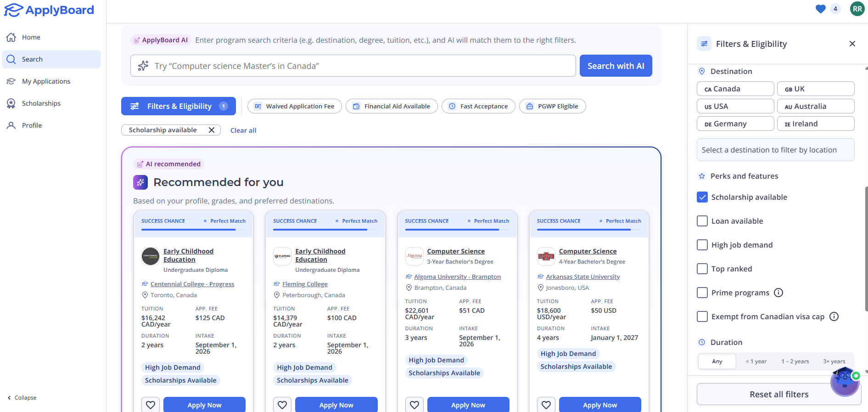
Task: Open the Algoma University - Brampton link
Action: click(x=457, y=277)
